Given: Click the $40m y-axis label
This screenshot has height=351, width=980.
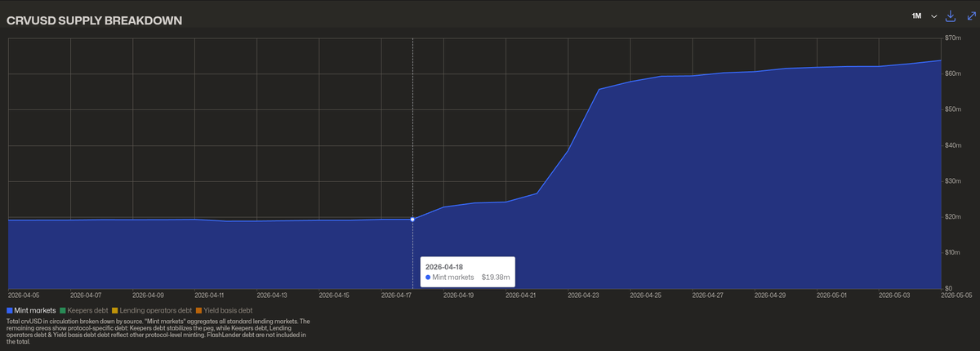Looking at the screenshot, I should pos(952,145).
